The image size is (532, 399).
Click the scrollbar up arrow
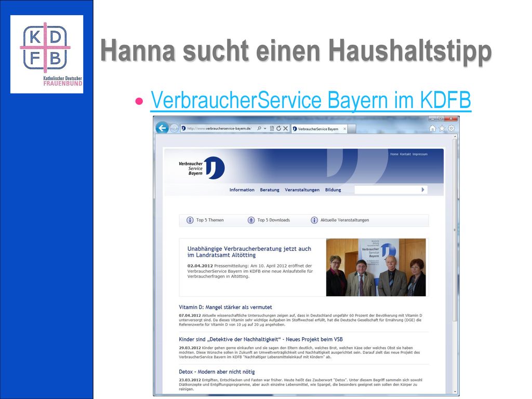(455, 136)
